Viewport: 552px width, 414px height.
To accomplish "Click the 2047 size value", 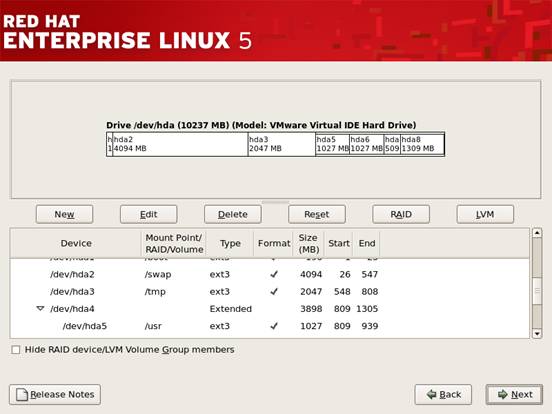I will click(x=311, y=291).
